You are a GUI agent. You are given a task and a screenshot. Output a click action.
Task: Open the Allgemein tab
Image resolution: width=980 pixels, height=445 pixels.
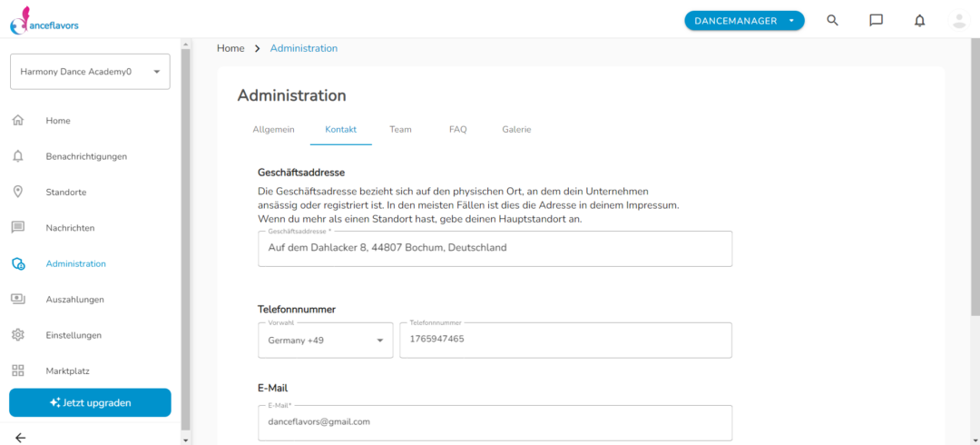tap(273, 130)
